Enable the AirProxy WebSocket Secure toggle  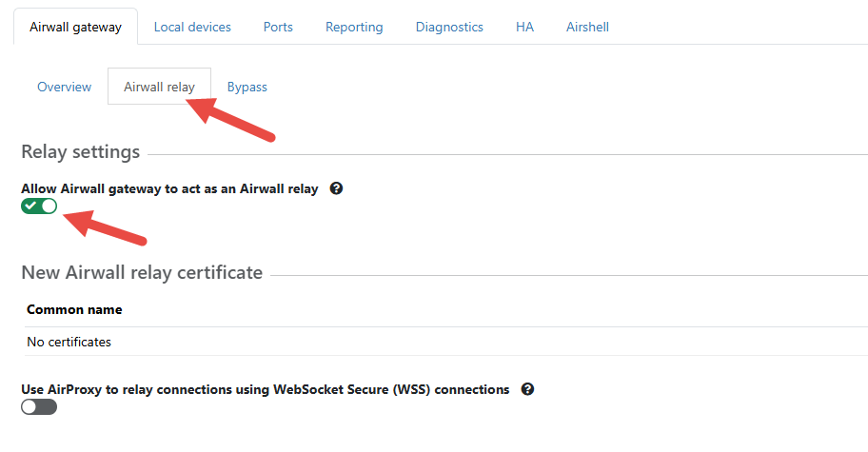[x=39, y=407]
